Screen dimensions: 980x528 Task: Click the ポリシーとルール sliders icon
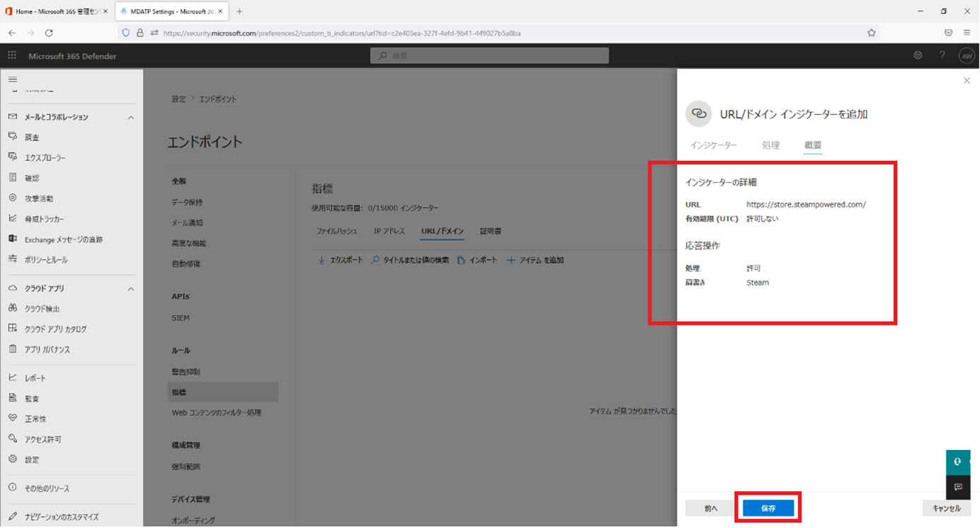click(x=12, y=259)
